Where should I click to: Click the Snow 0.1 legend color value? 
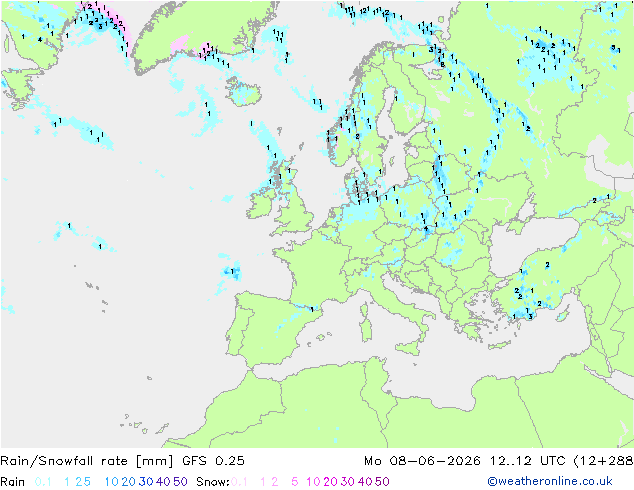click(x=239, y=482)
